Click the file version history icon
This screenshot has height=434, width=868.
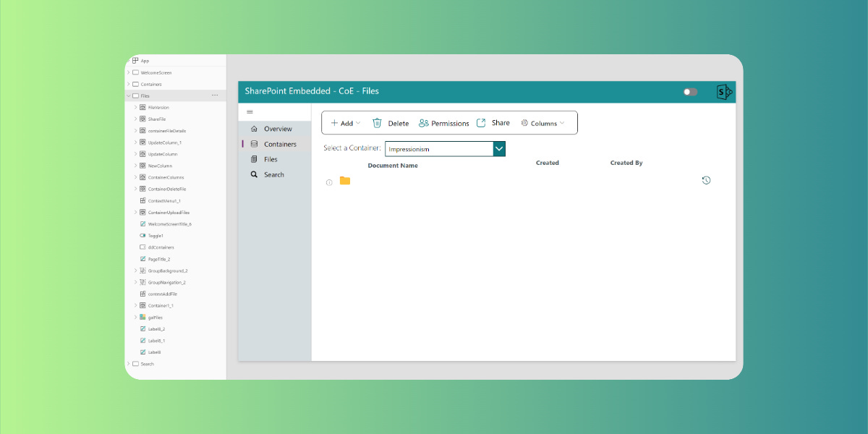click(x=706, y=180)
